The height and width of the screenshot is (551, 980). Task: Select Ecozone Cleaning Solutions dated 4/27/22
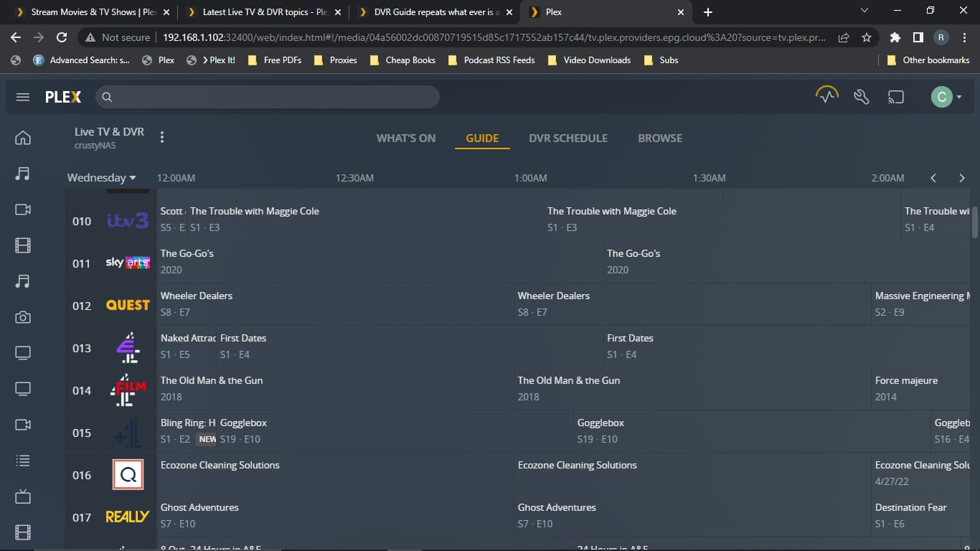[921, 473]
